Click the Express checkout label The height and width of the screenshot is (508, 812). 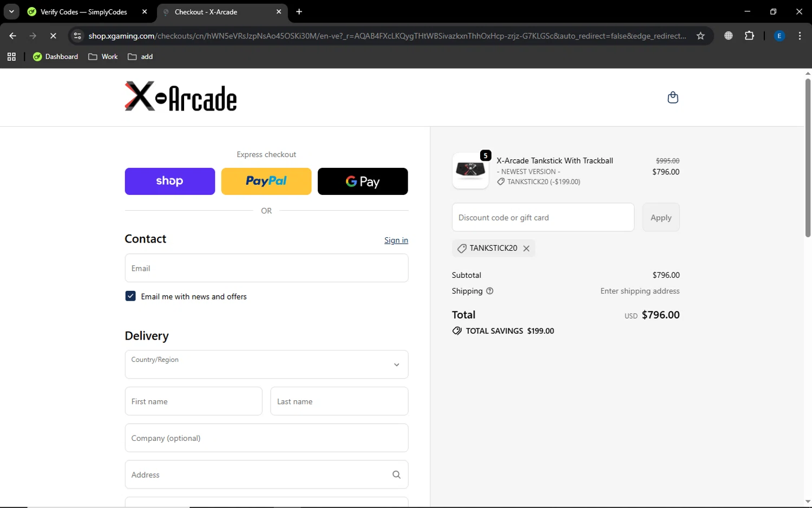click(x=266, y=154)
